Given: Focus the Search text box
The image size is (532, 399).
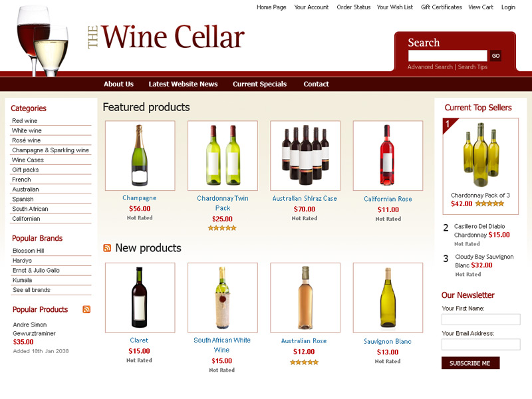Looking at the screenshot, I should [448, 56].
